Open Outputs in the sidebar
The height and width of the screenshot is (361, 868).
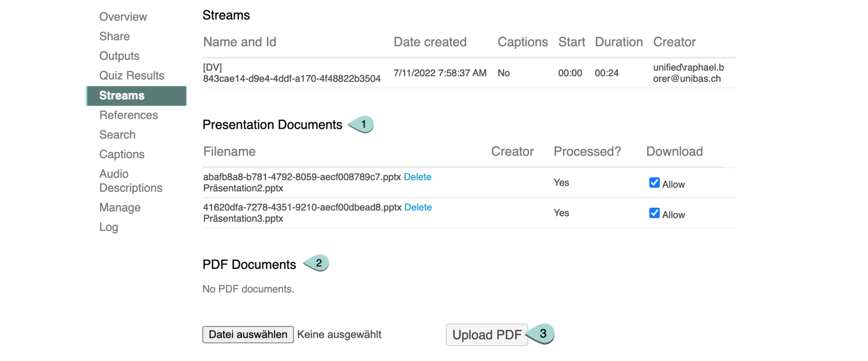point(119,56)
